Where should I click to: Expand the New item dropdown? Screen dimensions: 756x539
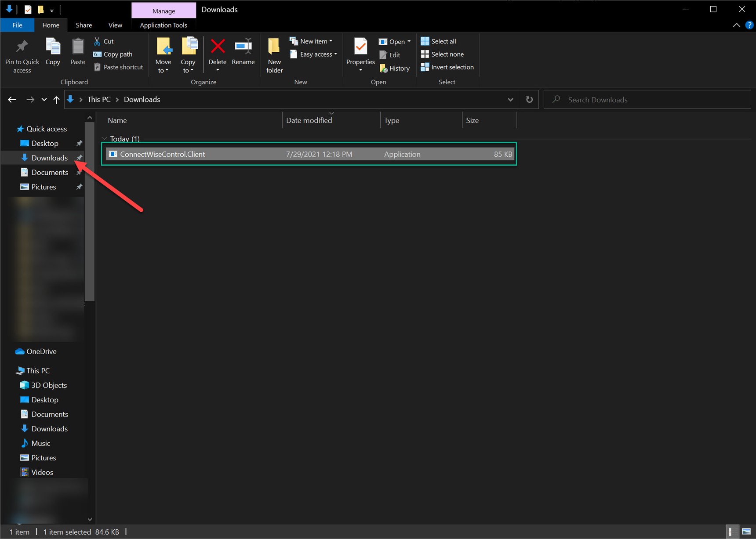313,40
